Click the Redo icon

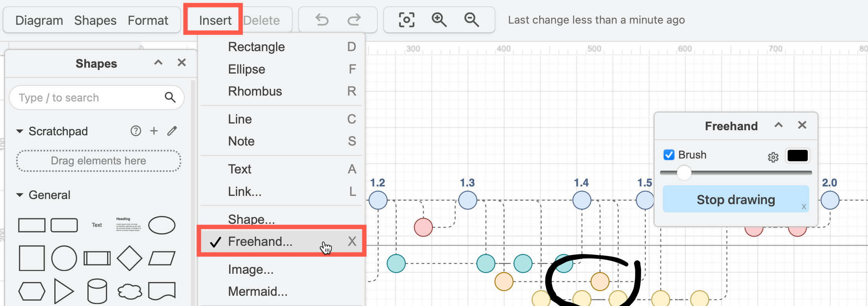(354, 19)
